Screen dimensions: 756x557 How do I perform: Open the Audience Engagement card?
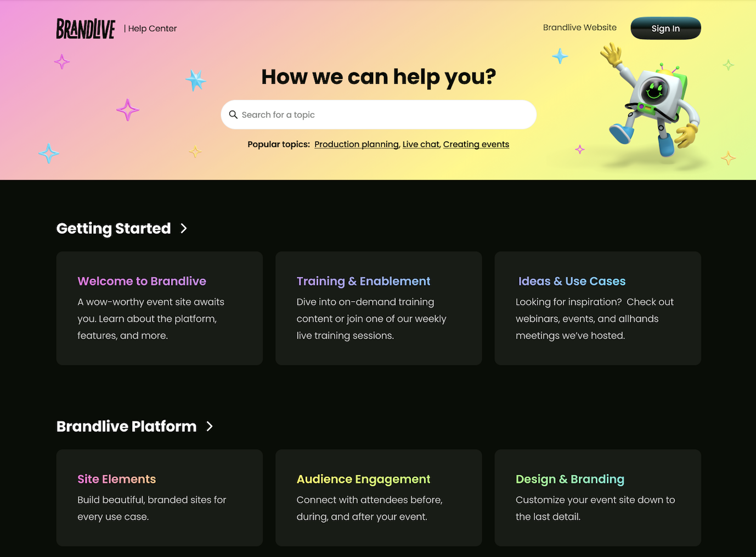(379, 498)
